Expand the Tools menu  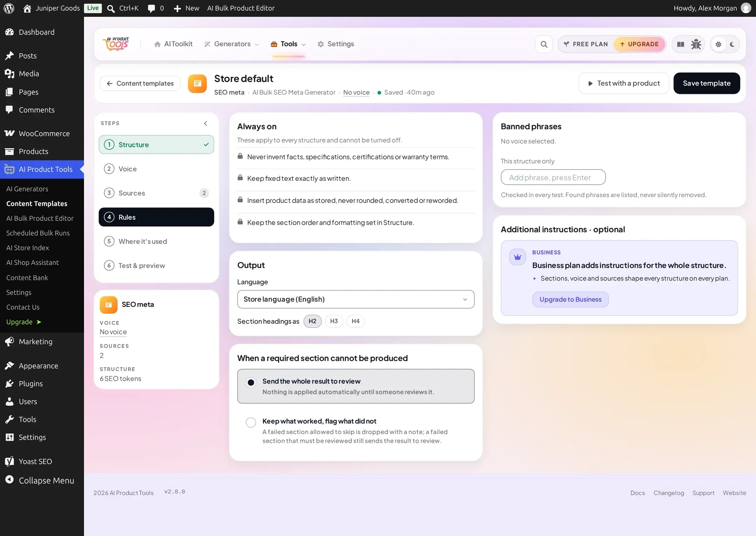(288, 44)
